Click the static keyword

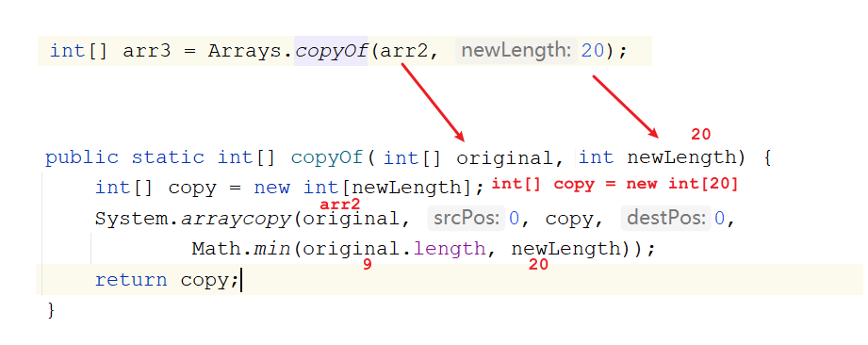(x=168, y=157)
